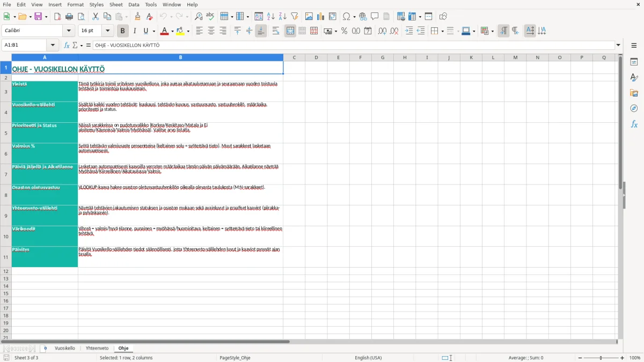Open the Data menu

coord(134,4)
